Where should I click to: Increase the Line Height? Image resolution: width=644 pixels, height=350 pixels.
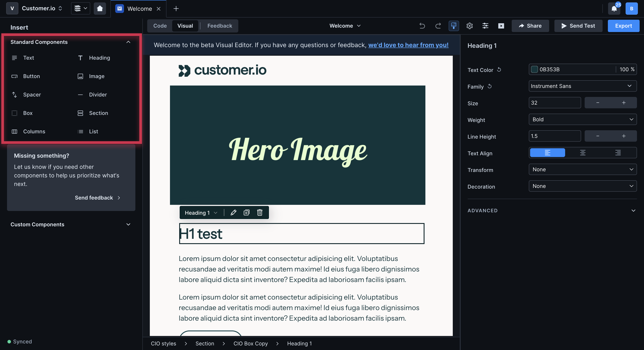point(624,136)
